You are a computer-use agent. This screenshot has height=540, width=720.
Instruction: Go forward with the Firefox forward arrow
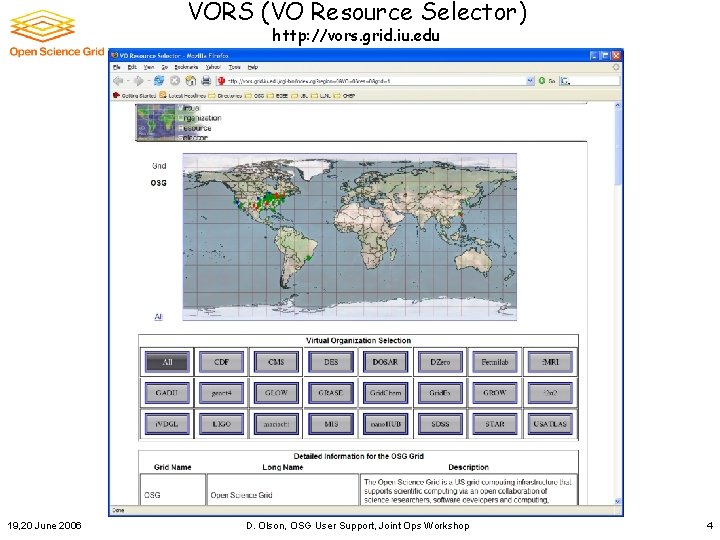click(x=138, y=81)
